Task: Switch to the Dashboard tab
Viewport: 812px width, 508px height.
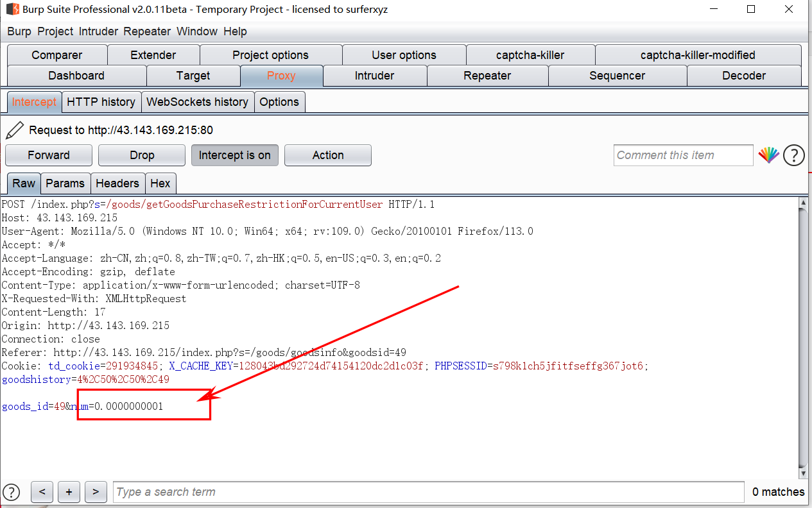Action: (76, 76)
